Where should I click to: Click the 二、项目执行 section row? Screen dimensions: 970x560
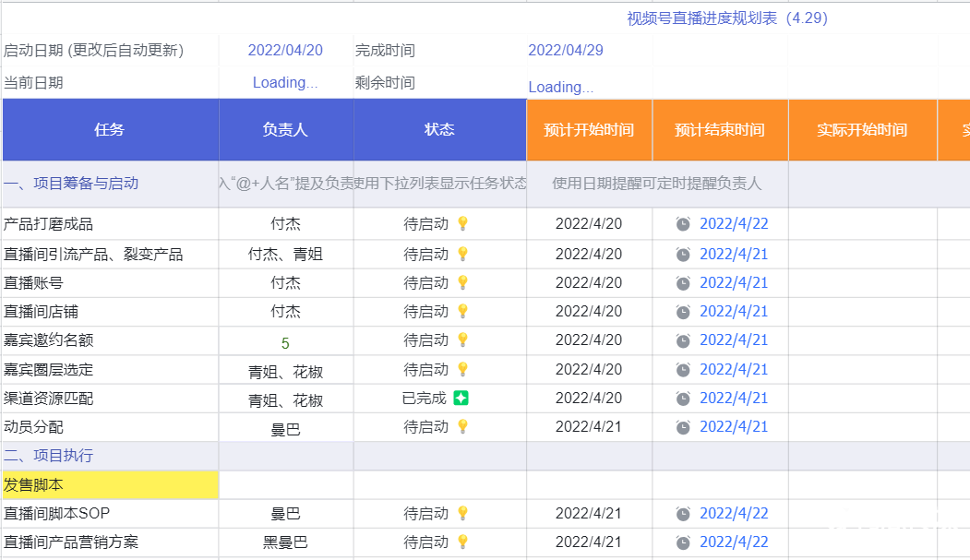pyautogui.click(x=110, y=456)
